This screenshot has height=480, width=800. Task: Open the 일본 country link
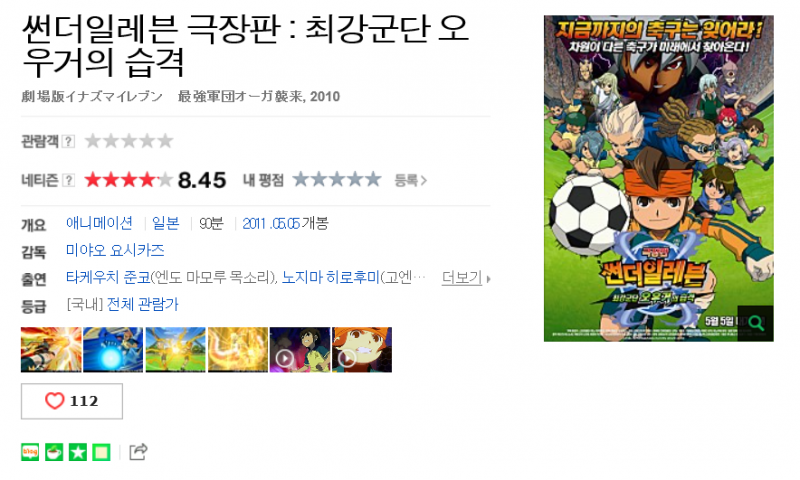pyautogui.click(x=166, y=223)
